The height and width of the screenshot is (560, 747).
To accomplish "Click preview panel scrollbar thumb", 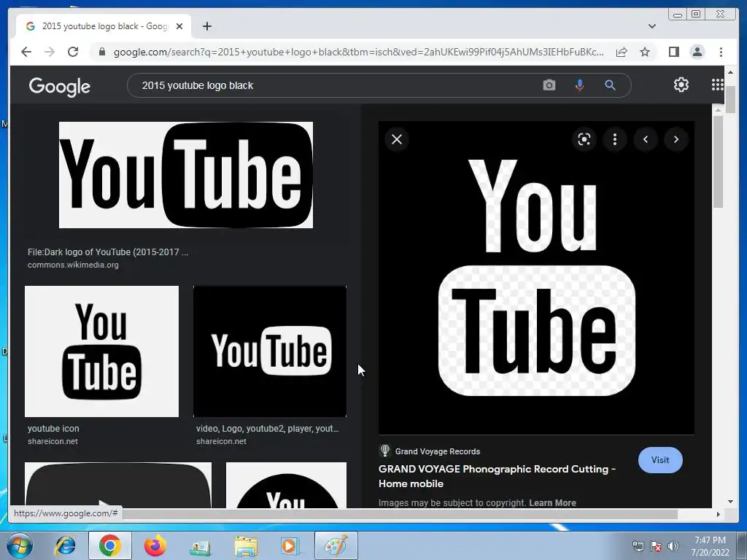I will (x=718, y=161).
